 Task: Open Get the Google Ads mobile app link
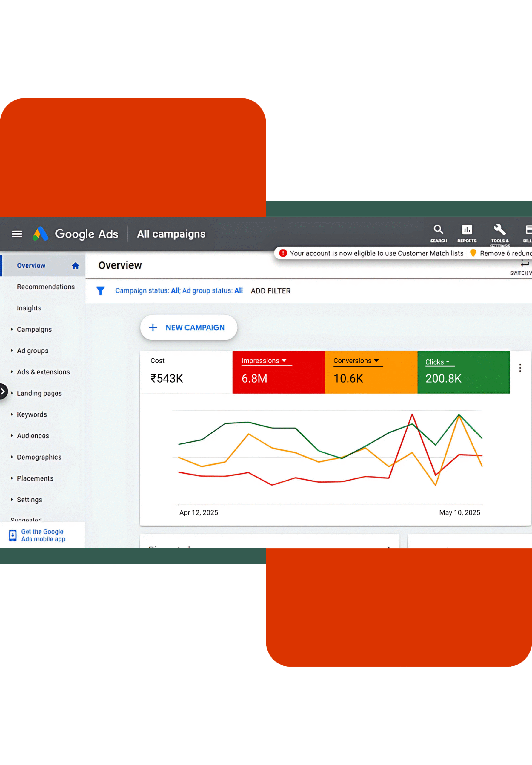tap(43, 535)
